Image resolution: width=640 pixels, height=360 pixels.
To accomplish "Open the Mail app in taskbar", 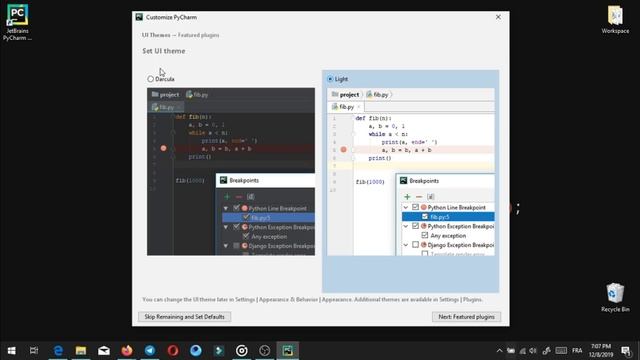I will click(104, 351).
